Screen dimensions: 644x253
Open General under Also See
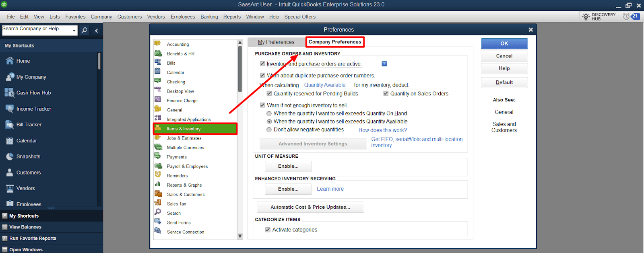click(x=504, y=112)
